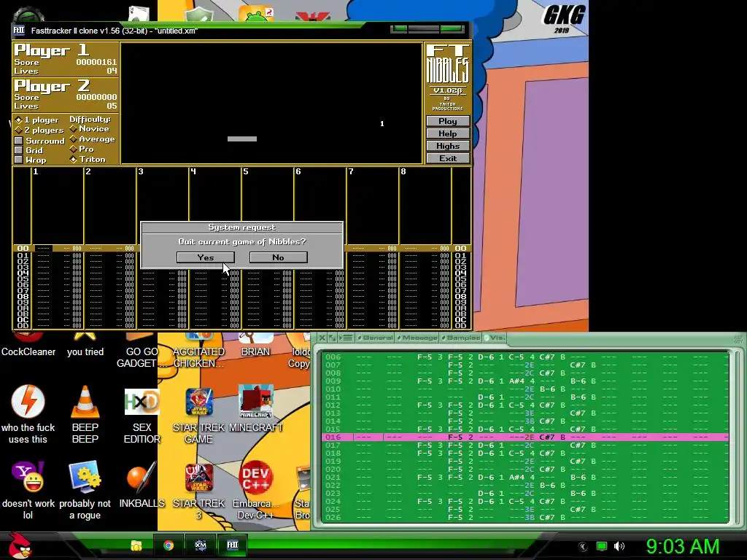Start Nibbles with the Play button
The width and height of the screenshot is (747, 560).
[448, 122]
